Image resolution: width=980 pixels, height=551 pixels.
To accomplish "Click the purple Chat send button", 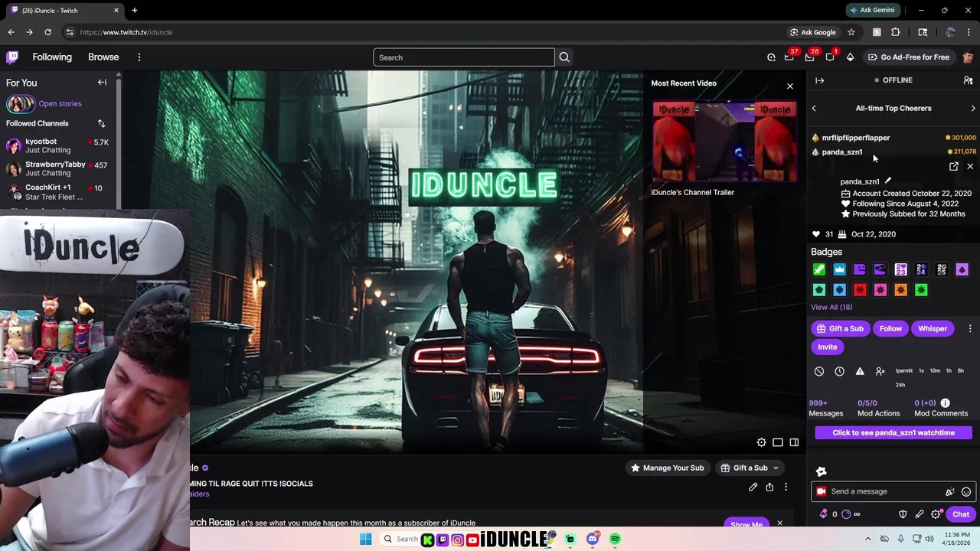I will [961, 514].
